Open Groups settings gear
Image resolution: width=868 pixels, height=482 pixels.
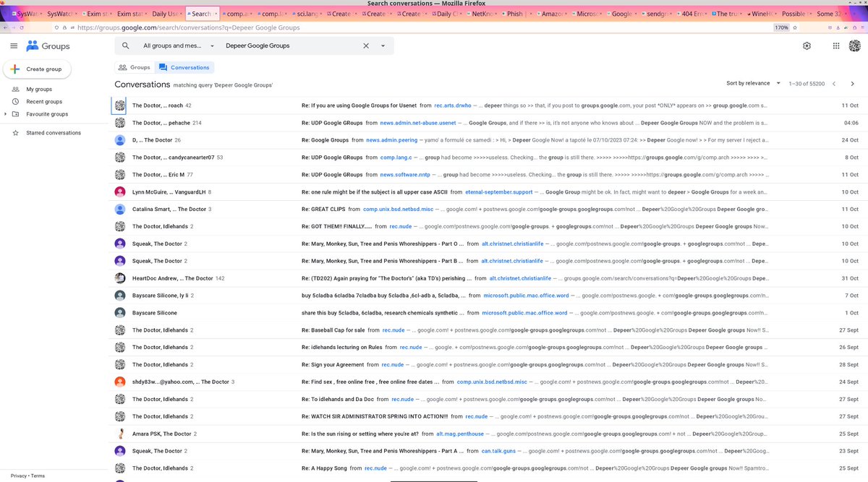807,46
